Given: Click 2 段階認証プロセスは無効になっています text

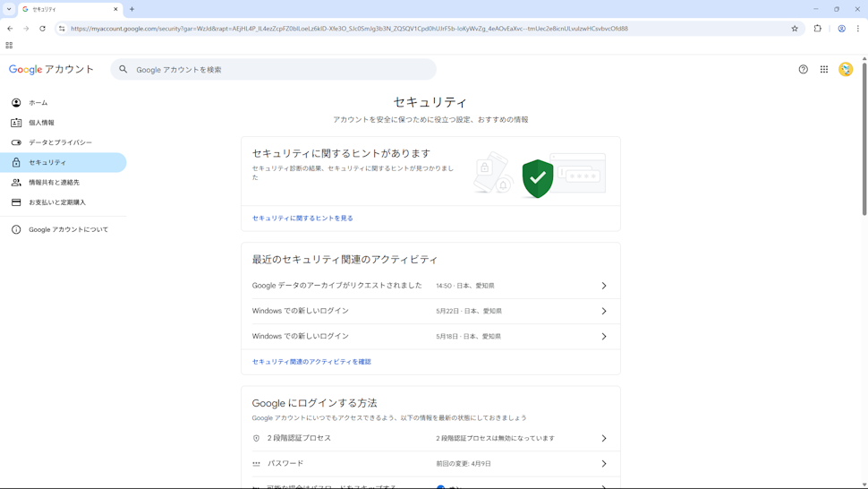Looking at the screenshot, I should click(495, 438).
